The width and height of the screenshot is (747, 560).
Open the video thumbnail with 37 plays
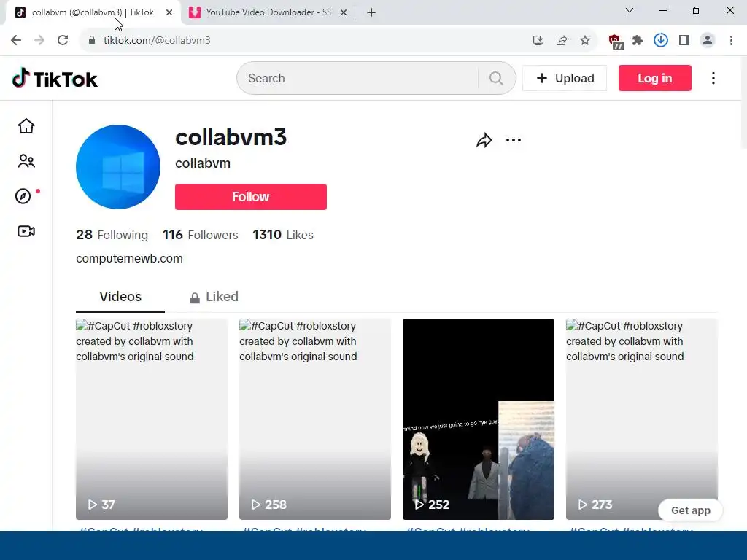coord(152,419)
